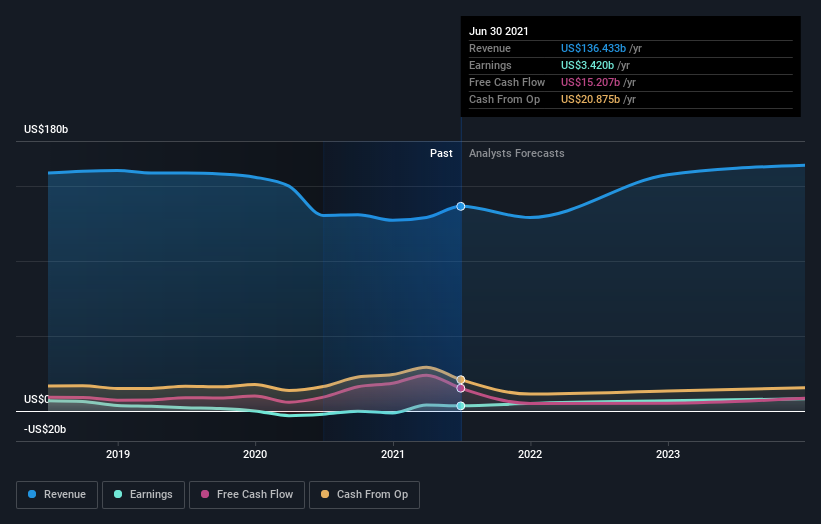Click the Earnings row label in tooltip
Screen dimensions: 821x524
(490, 65)
